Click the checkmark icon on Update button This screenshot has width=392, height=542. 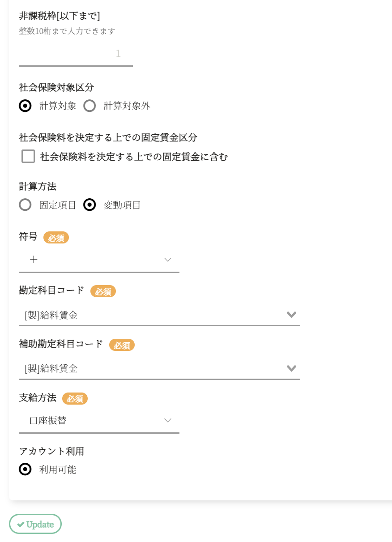tap(21, 525)
